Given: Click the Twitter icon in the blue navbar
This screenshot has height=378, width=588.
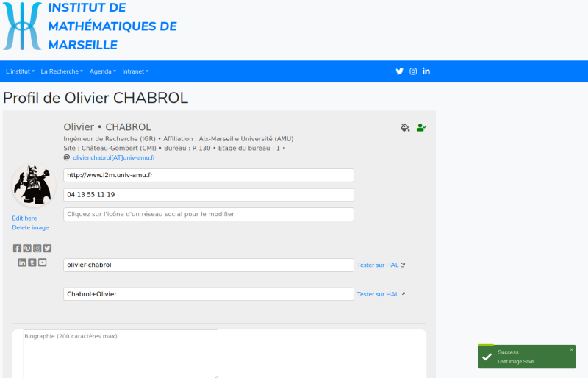Looking at the screenshot, I should [400, 71].
